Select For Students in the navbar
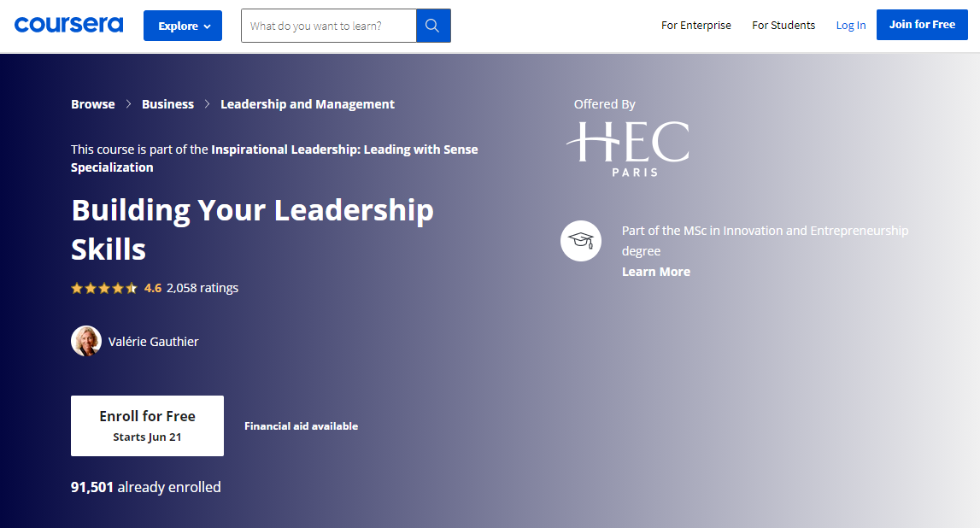 coord(783,25)
